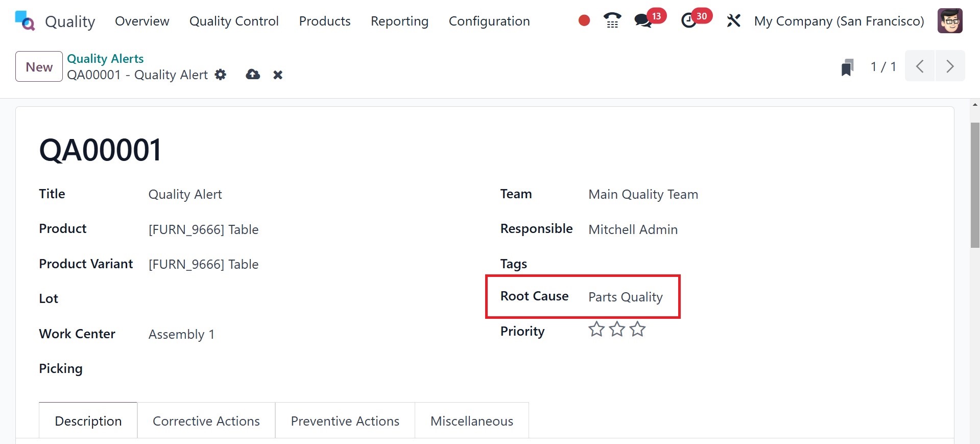980x444 pixels.
Task: Click the New button
Action: pos(39,67)
